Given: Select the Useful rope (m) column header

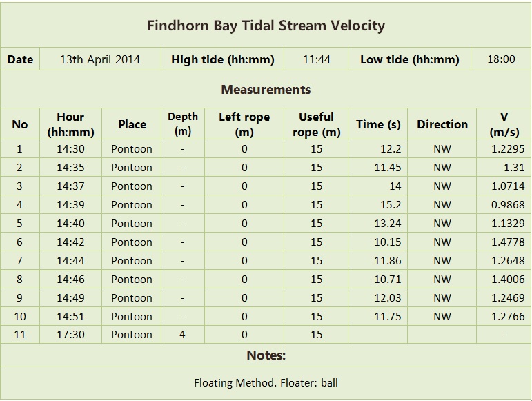Looking at the screenshot, I should point(316,124).
